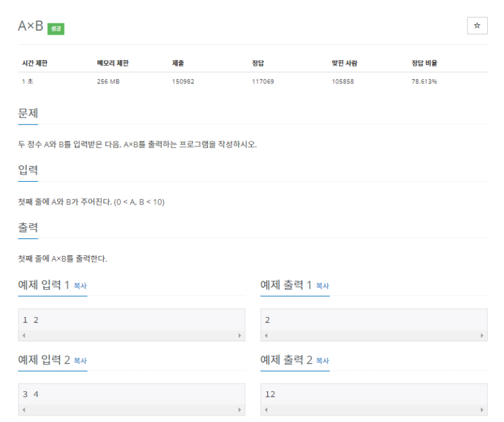The image size is (504, 422).
Task: Click the example output text '12'
Action: pyautogui.click(x=270, y=394)
